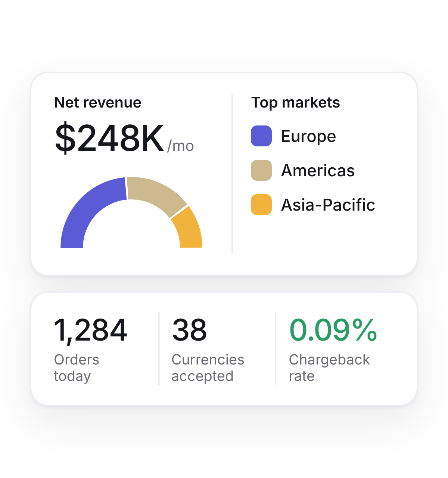Click the "38" currencies figure

[x=189, y=330]
